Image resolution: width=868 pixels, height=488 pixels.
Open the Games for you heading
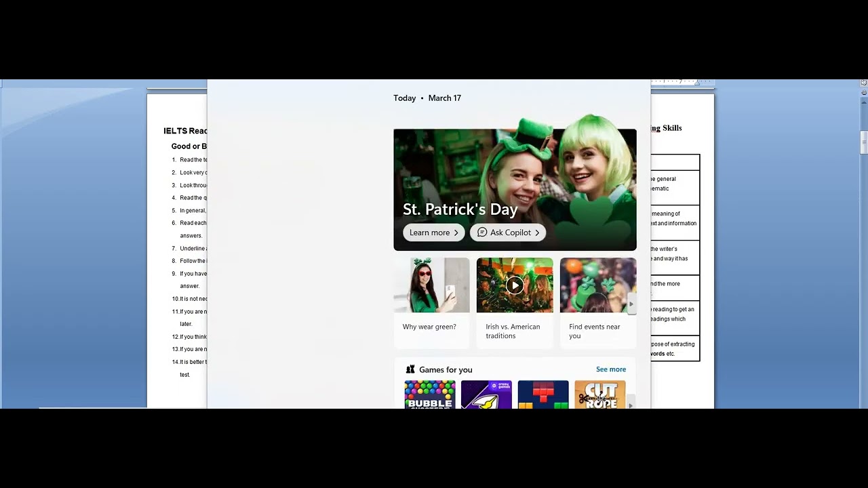tap(446, 369)
